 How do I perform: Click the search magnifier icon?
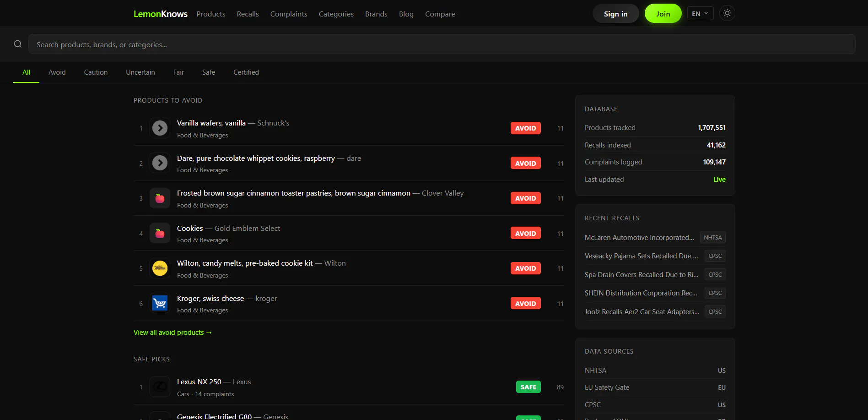pyautogui.click(x=18, y=44)
